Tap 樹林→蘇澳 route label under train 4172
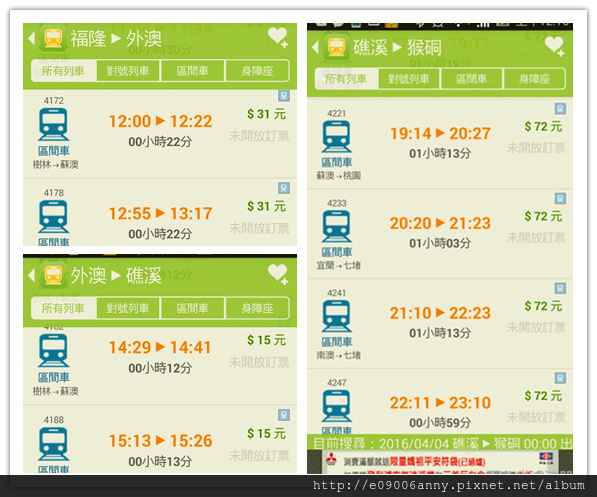Screen dimensions: 597x497 tap(56, 165)
